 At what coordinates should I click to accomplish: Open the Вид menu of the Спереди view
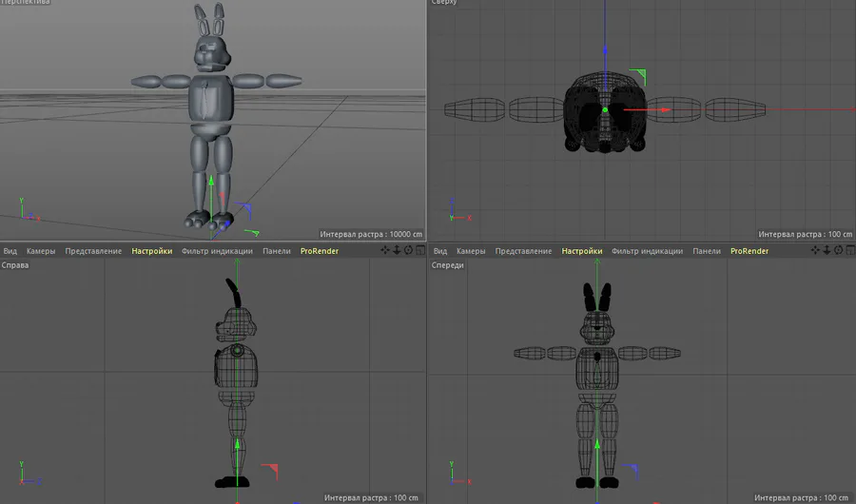pyautogui.click(x=440, y=251)
